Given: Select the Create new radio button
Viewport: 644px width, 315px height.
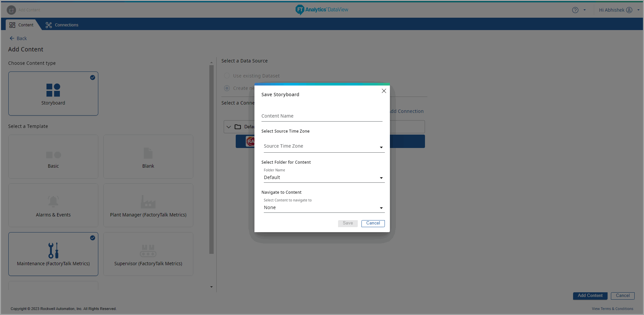Looking at the screenshot, I should click(x=227, y=88).
